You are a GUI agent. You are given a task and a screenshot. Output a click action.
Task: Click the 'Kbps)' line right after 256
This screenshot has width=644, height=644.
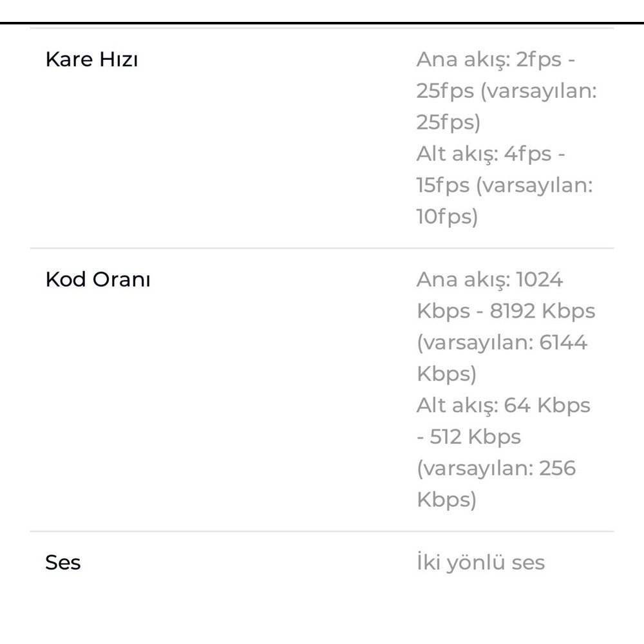(x=446, y=500)
